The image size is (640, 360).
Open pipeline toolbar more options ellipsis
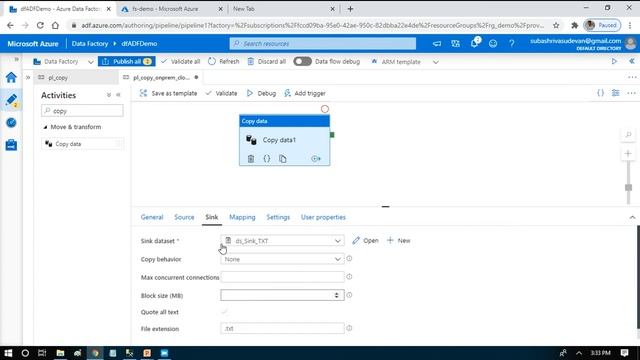point(631,93)
